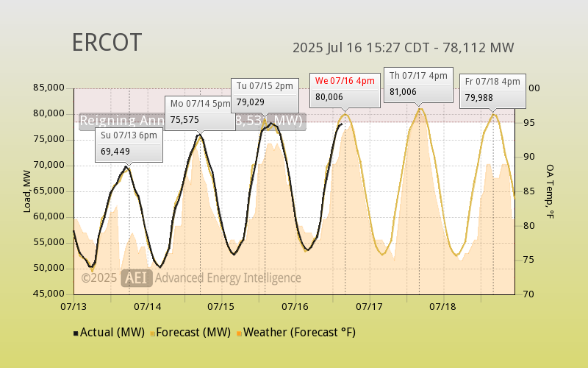Viewport: 588px width, 368px height.
Task: Click the 65,000 load axis label
Action: [49, 191]
